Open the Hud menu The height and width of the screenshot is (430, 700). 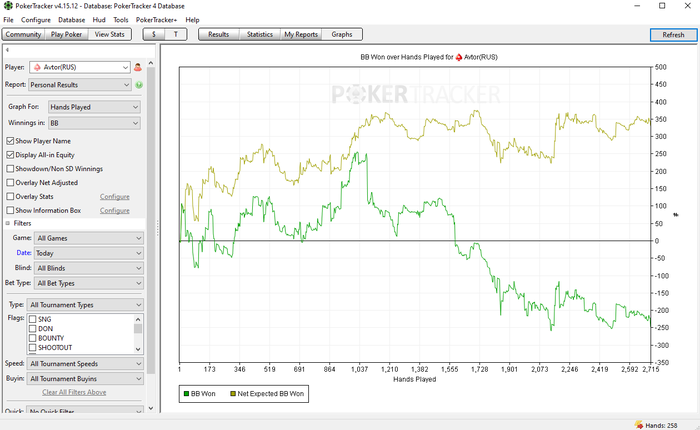(x=99, y=20)
